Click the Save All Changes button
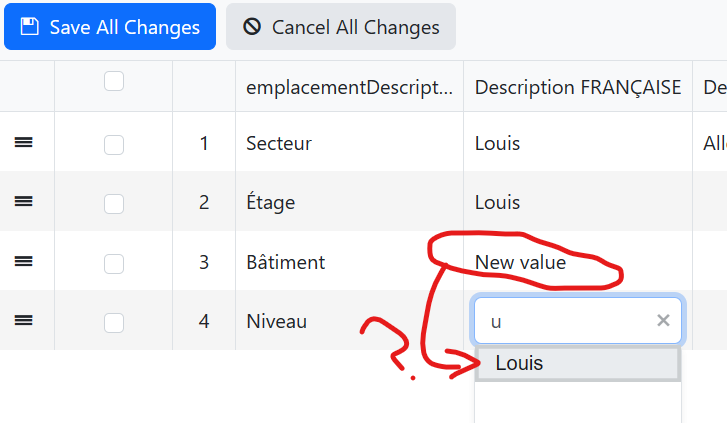The image size is (727, 423). point(110,27)
